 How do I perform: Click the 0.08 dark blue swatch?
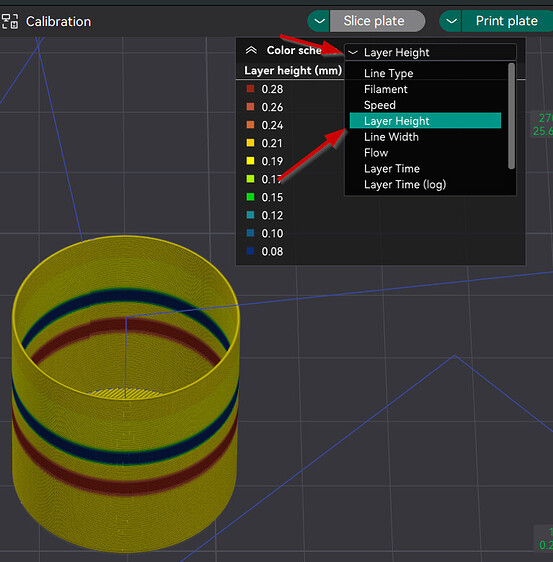(250, 251)
